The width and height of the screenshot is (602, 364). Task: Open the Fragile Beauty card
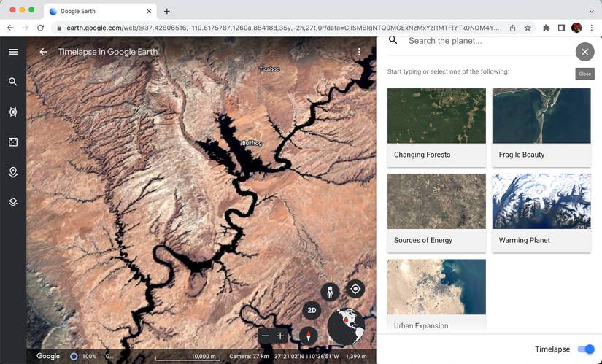541,128
